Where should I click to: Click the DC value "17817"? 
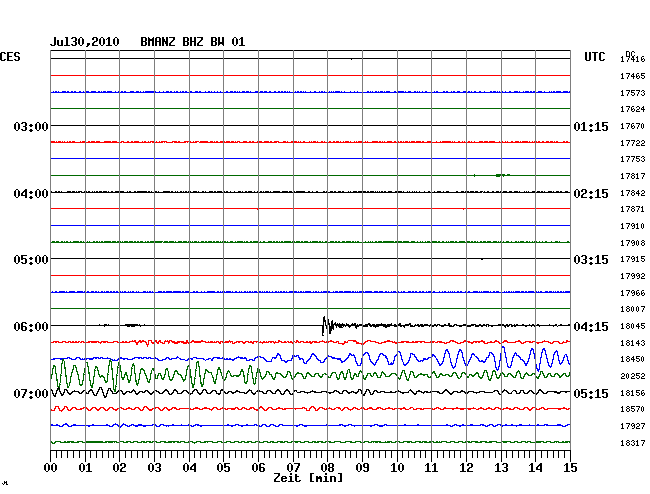pos(633,176)
